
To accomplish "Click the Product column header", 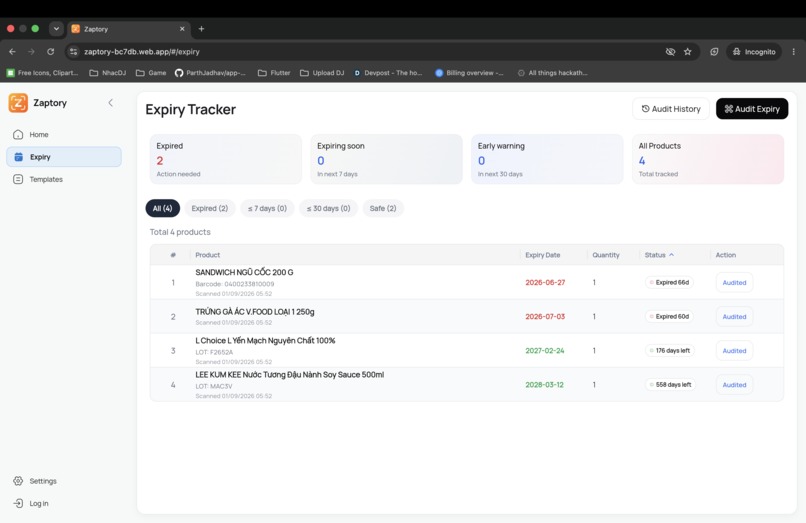I will (208, 255).
